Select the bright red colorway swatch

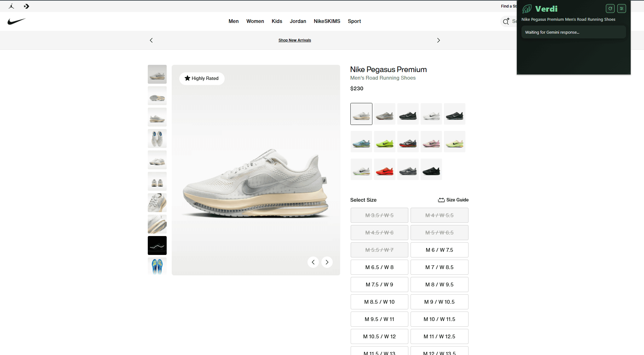point(385,169)
